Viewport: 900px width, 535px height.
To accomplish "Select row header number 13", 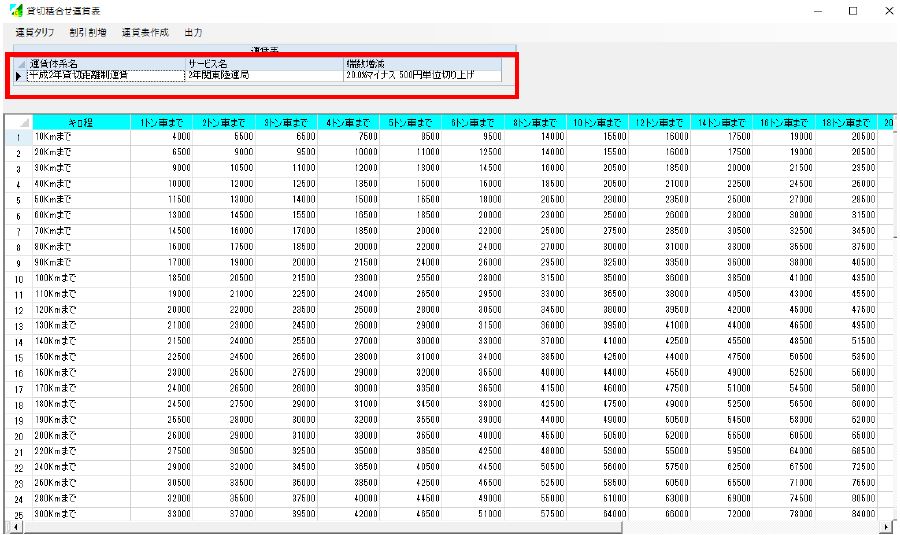I will pyautogui.click(x=19, y=326).
